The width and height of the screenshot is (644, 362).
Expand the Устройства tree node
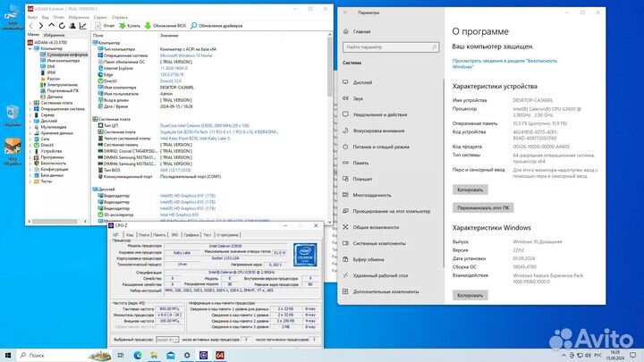(x=30, y=151)
